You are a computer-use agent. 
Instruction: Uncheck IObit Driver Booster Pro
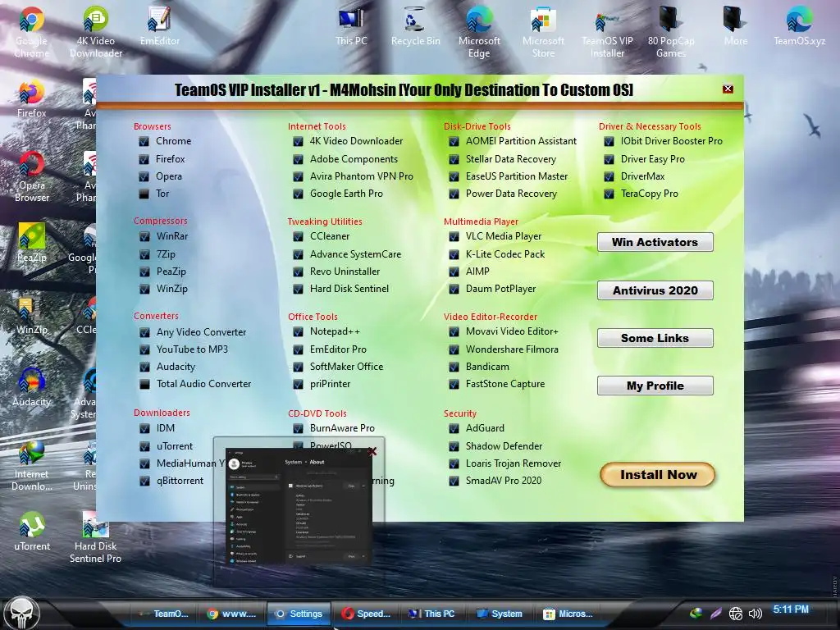609,141
